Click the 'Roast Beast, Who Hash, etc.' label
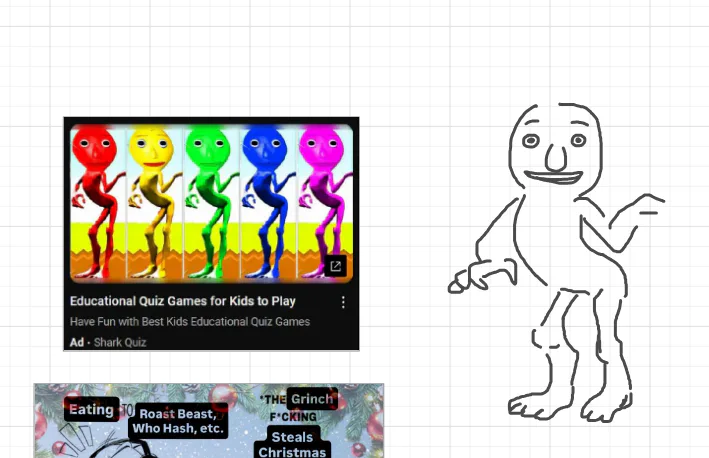This screenshot has height=458, width=709. click(x=178, y=421)
